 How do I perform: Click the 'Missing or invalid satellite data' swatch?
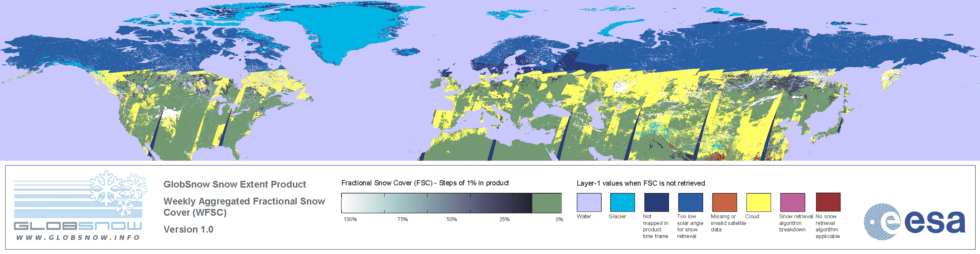point(724,202)
